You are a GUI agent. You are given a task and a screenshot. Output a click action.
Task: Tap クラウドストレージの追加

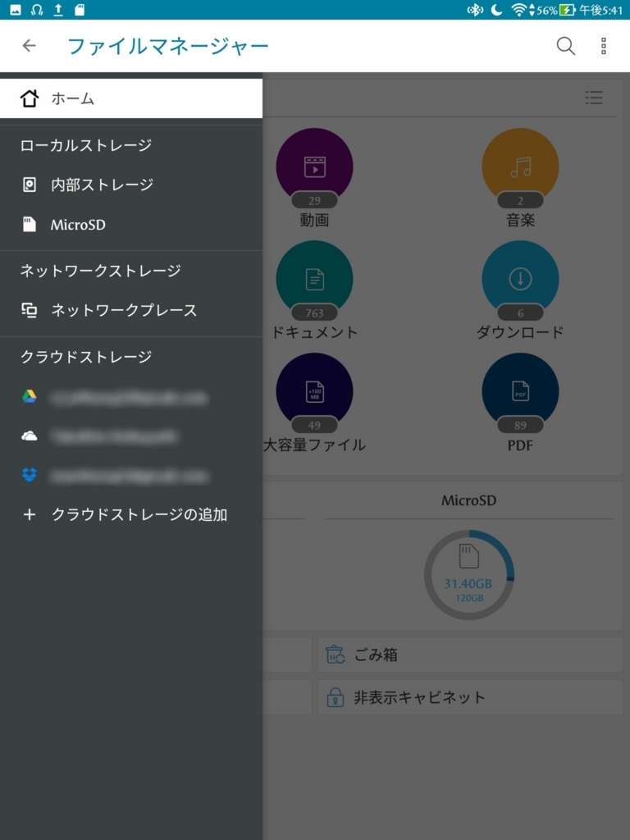pos(131,515)
